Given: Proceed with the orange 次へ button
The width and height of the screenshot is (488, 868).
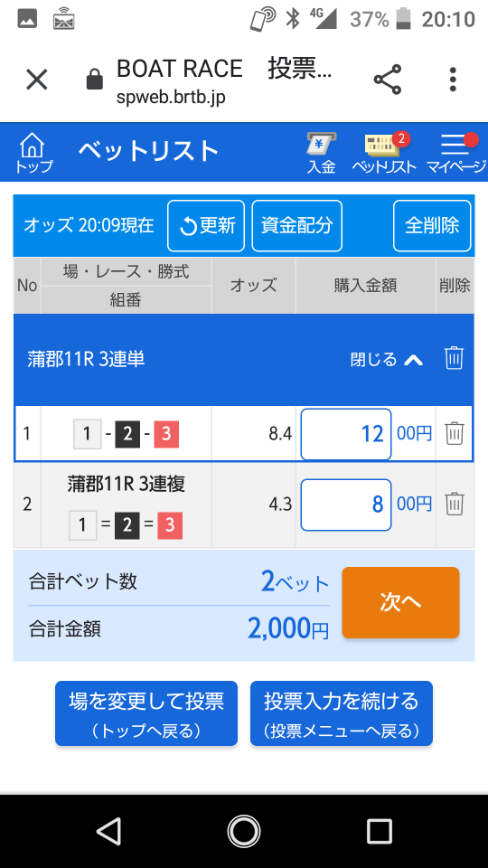Looking at the screenshot, I should (x=400, y=602).
